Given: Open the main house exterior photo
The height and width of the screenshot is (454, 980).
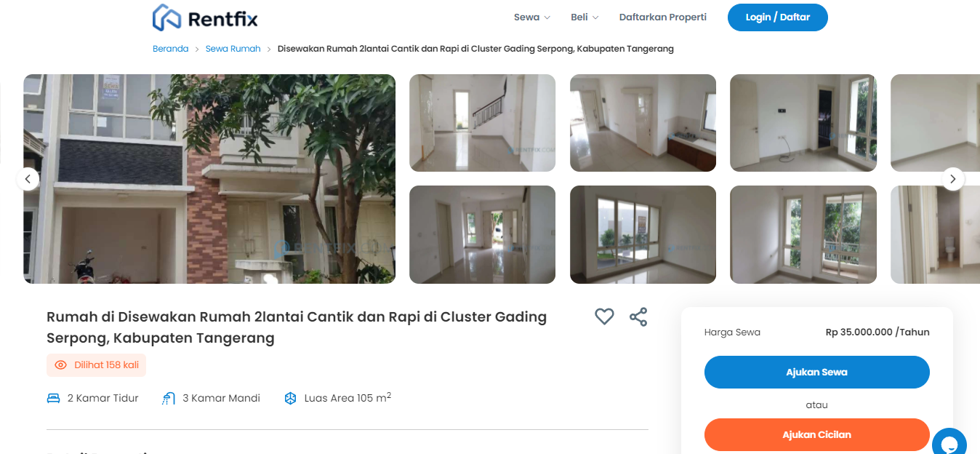Looking at the screenshot, I should pyautogui.click(x=209, y=179).
